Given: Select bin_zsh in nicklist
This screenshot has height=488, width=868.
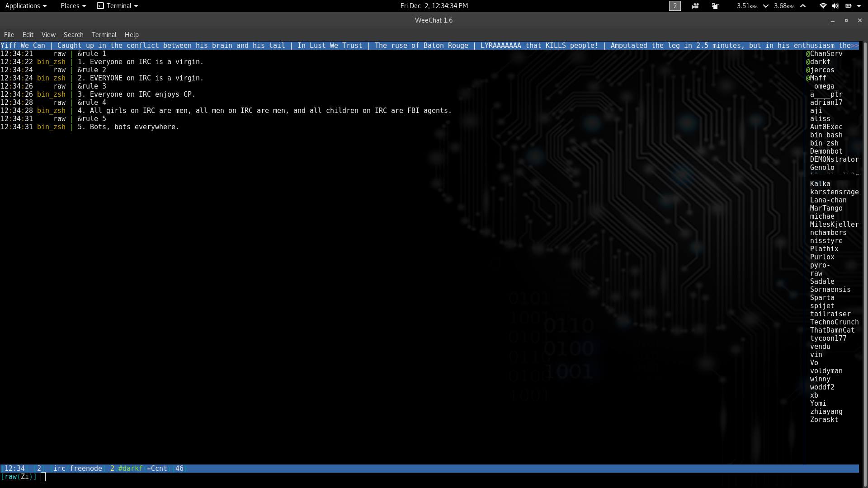Looking at the screenshot, I should [824, 143].
